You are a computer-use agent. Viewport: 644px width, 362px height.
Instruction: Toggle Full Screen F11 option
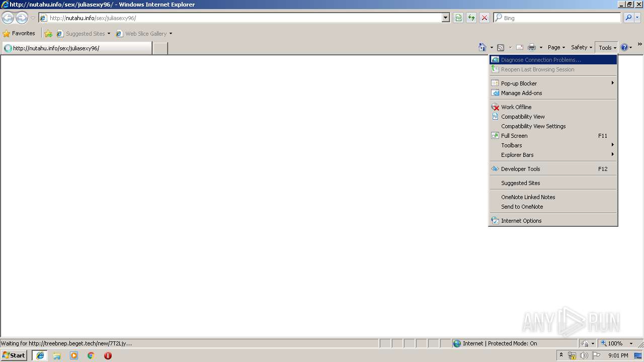click(553, 136)
